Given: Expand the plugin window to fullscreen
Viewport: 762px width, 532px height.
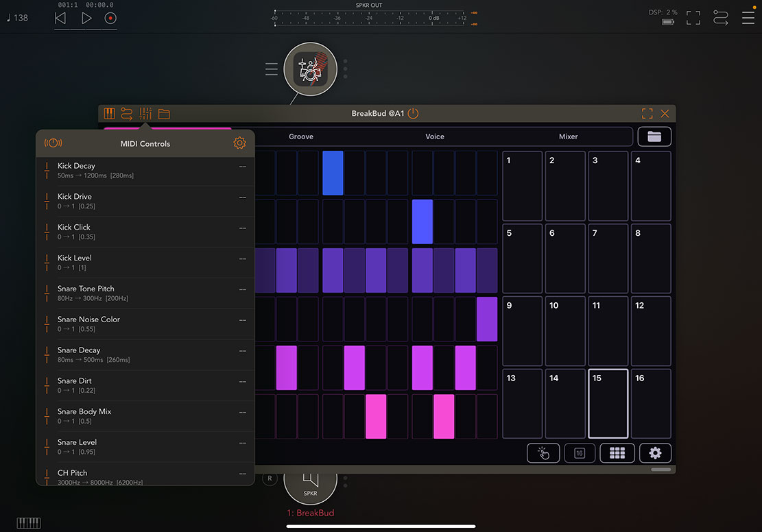Looking at the screenshot, I should [647, 114].
